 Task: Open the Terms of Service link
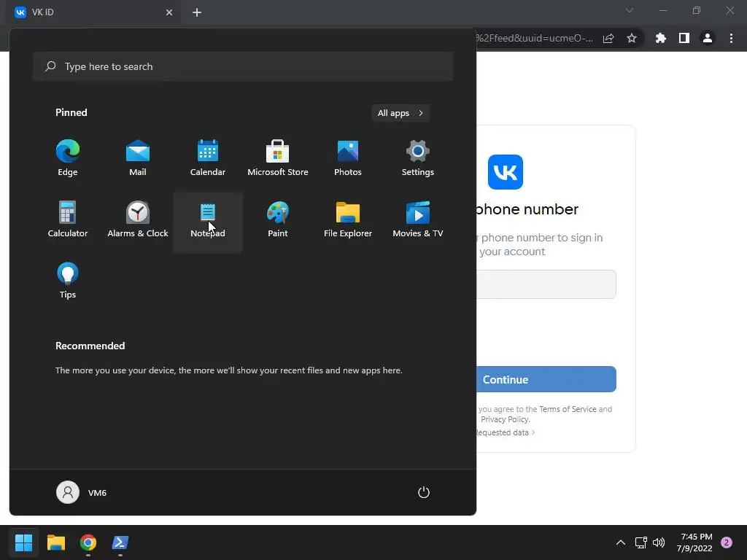[568, 409]
